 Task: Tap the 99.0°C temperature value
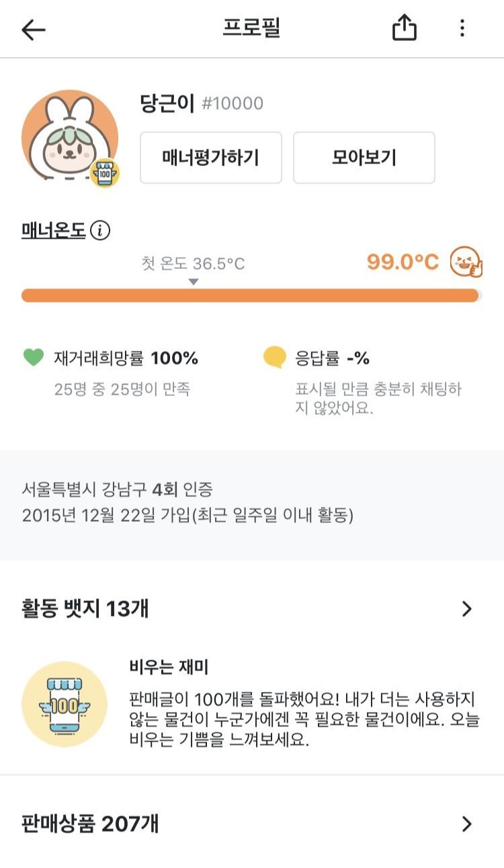point(403,262)
